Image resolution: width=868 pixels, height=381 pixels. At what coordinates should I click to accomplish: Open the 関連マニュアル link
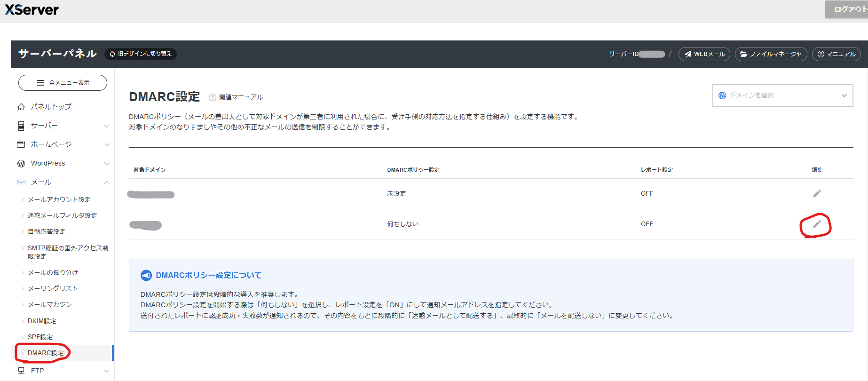pos(241,97)
